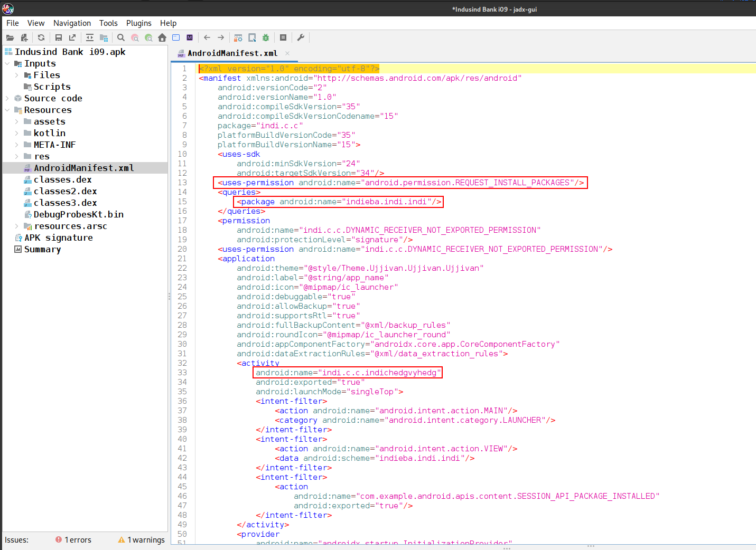Open Preferences with the wrench icon

[301, 37]
